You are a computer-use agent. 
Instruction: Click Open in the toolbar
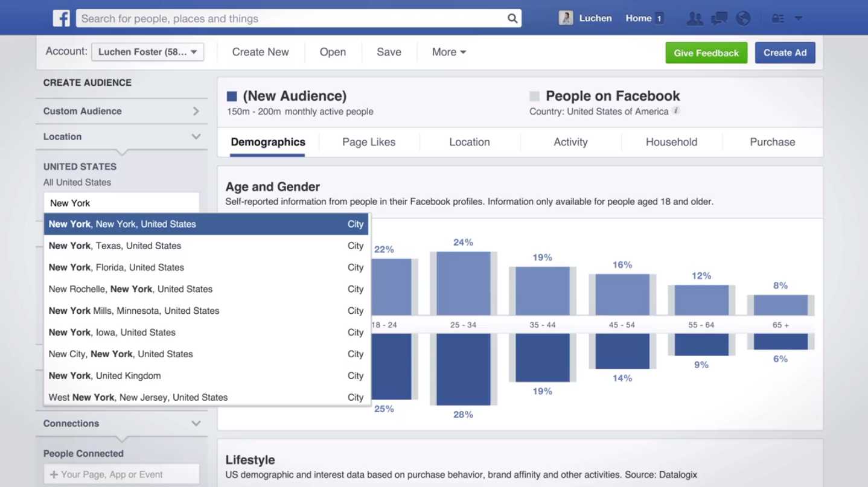pos(333,52)
